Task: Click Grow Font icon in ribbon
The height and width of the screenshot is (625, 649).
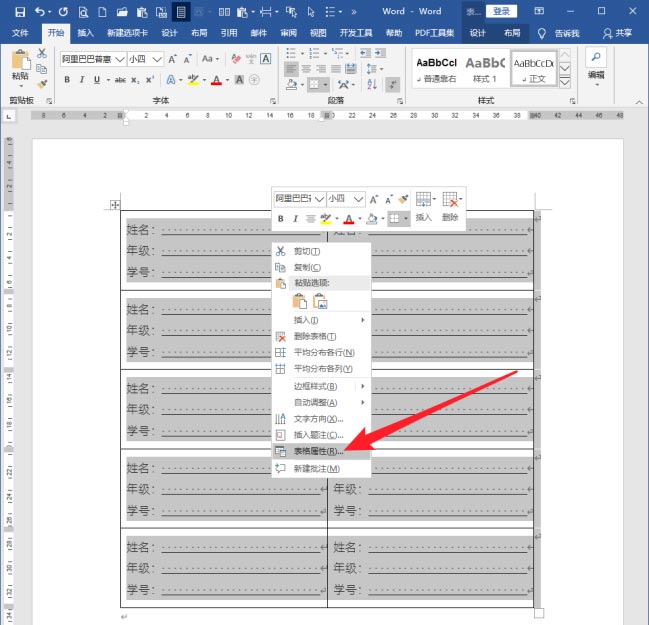Action: (x=172, y=59)
